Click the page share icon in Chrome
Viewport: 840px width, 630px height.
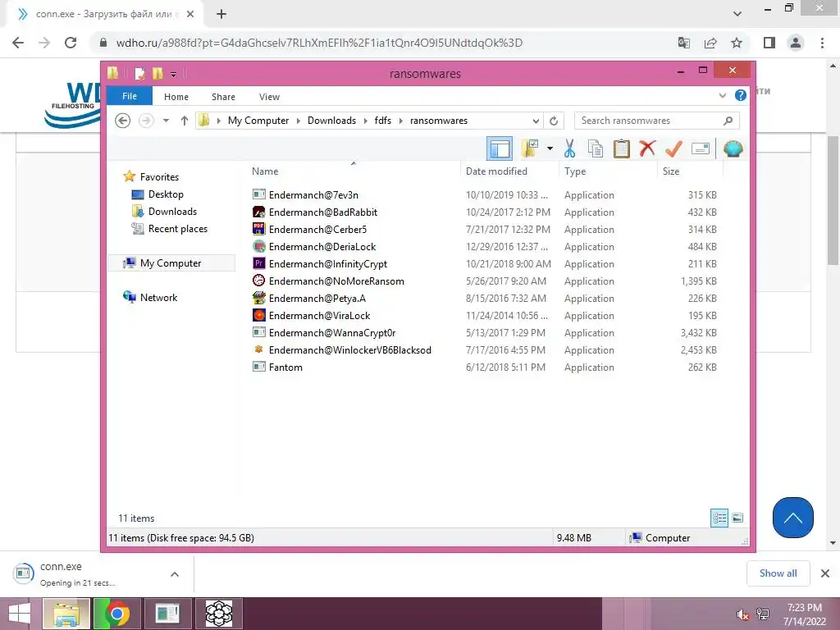coord(710,43)
